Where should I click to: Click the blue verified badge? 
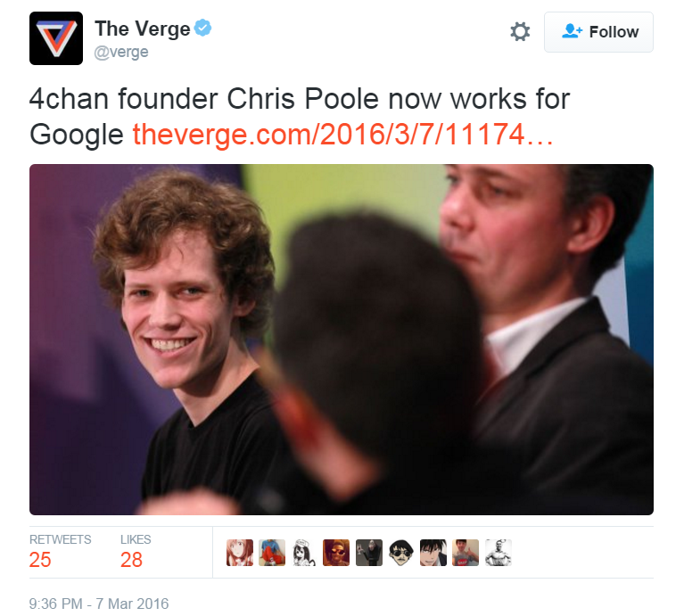pos(202,28)
